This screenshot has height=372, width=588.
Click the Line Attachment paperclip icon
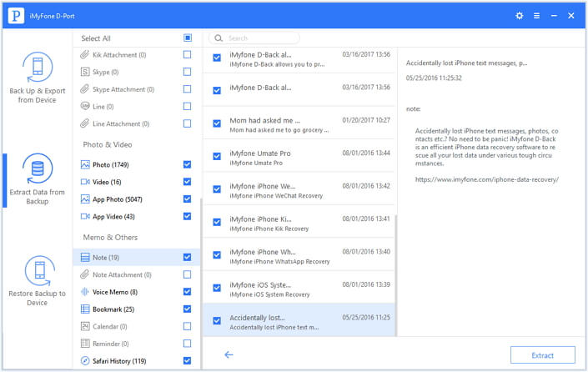pos(85,123)
